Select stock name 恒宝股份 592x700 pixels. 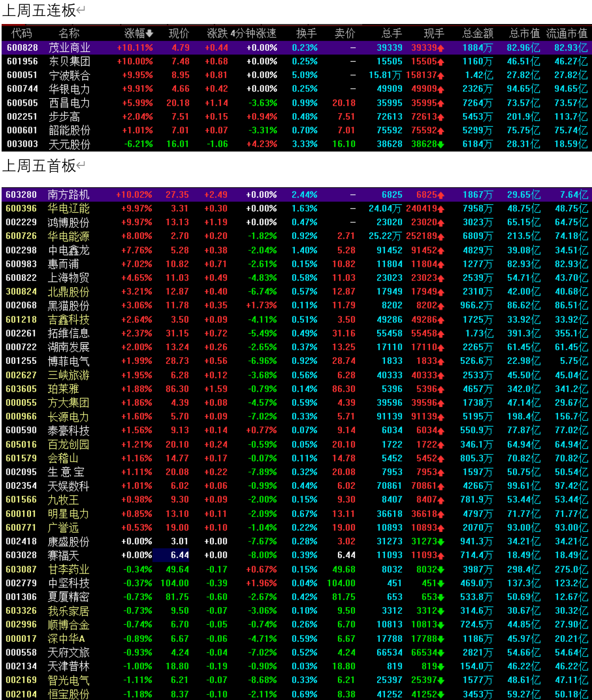click(x=69, y=694)
